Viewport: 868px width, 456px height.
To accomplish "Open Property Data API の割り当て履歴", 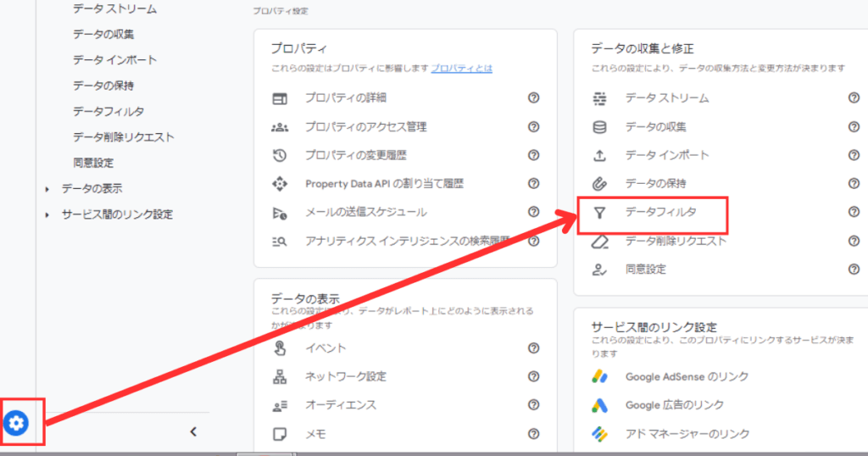I will click(384, 184).
